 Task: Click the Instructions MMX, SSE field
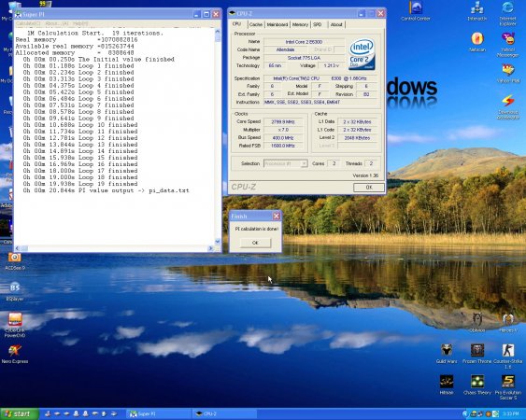[321, 103]
